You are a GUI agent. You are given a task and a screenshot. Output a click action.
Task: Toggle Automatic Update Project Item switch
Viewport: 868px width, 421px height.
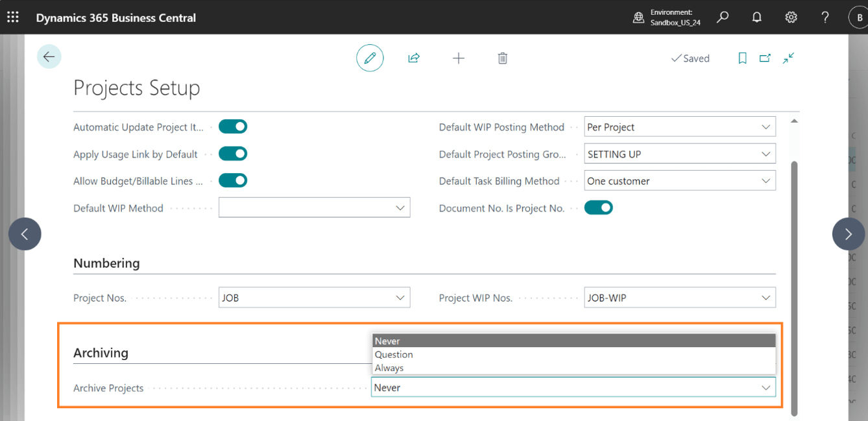[x=233, y=126]
